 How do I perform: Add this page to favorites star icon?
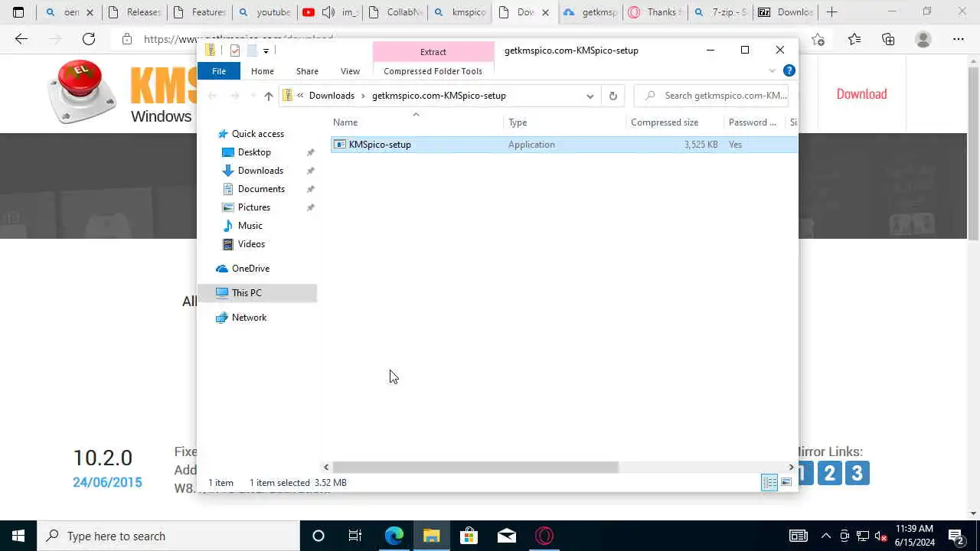click(x=818, y=39)
